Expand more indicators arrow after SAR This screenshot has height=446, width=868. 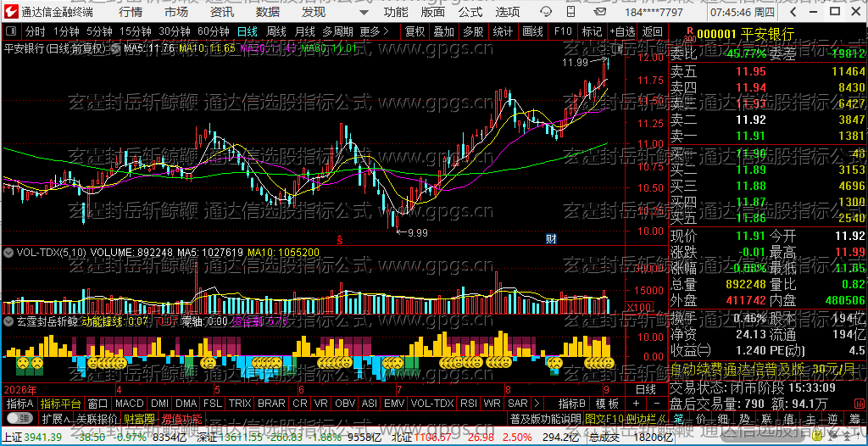[537, 403]
